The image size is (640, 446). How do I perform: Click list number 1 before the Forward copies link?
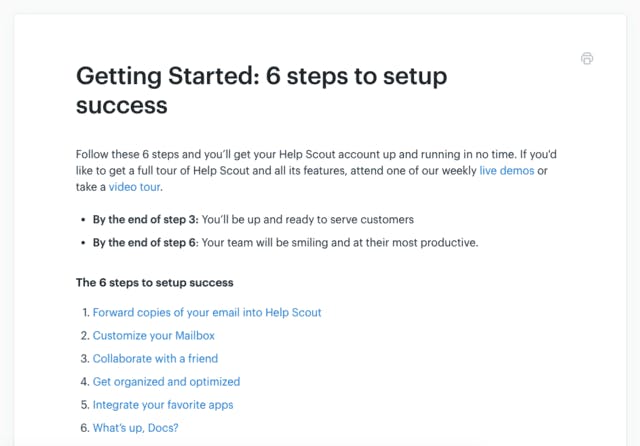pos(86,313)
